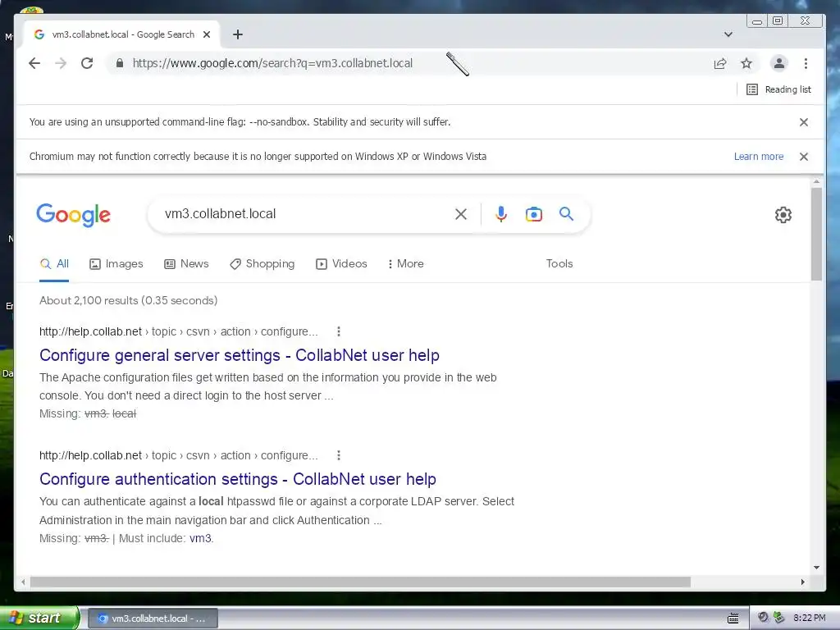Open the Reading list panel
840x630 pixels.
tap(779, 89)
